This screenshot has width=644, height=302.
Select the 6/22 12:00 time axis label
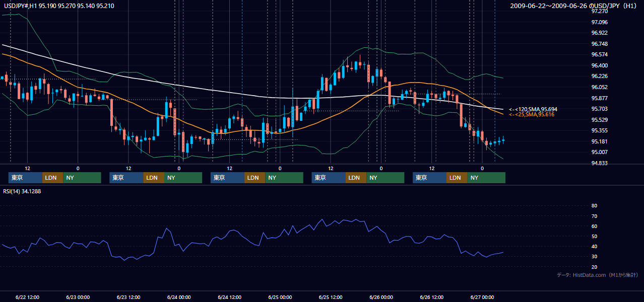coord(28,297)
